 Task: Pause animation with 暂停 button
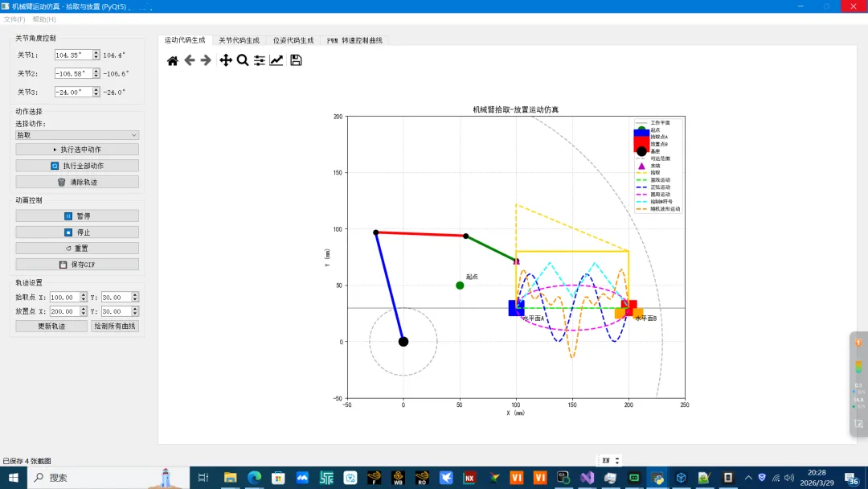tap(77, 216)
